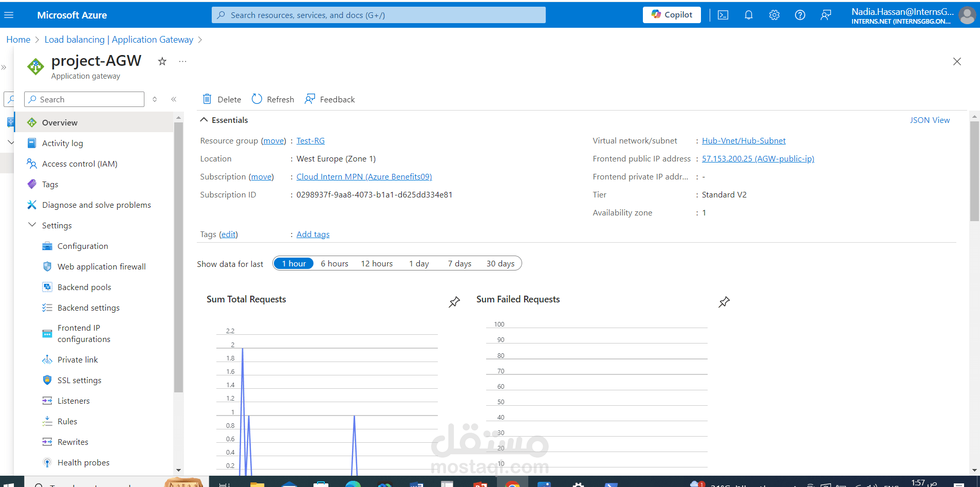980x487 pixels.
Task: Open the notifications bell
Action: (748, 15)
